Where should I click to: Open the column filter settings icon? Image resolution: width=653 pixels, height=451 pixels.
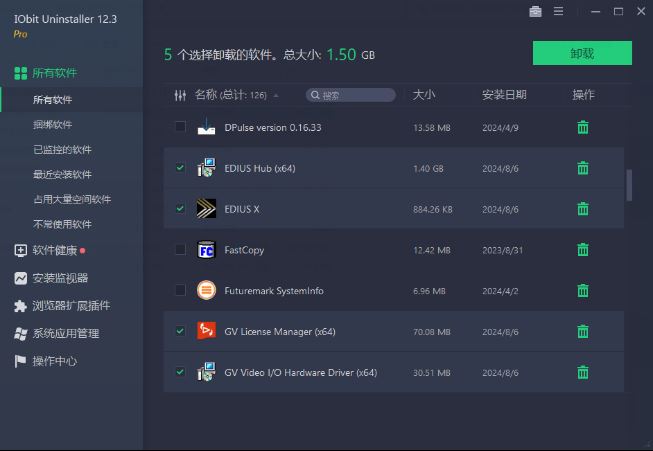(x=180, y=95)
